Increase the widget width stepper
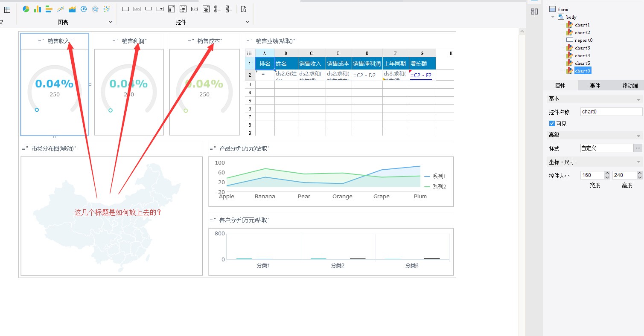Screen dimensions: 644x336 [x=607, y=173]
